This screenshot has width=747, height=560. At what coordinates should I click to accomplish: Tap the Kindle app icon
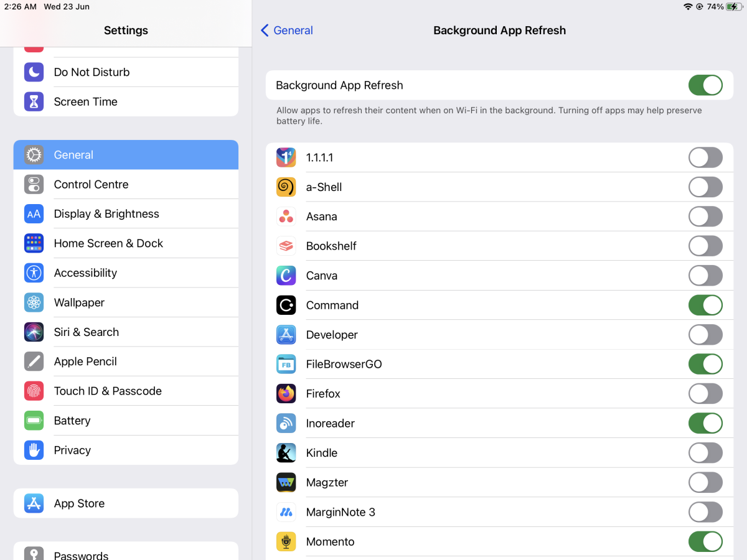(x=286, y=453)
